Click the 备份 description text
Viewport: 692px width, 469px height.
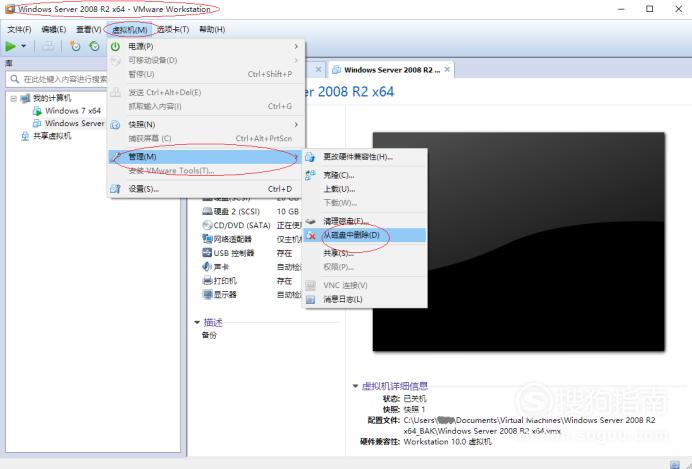coord(209,335)
